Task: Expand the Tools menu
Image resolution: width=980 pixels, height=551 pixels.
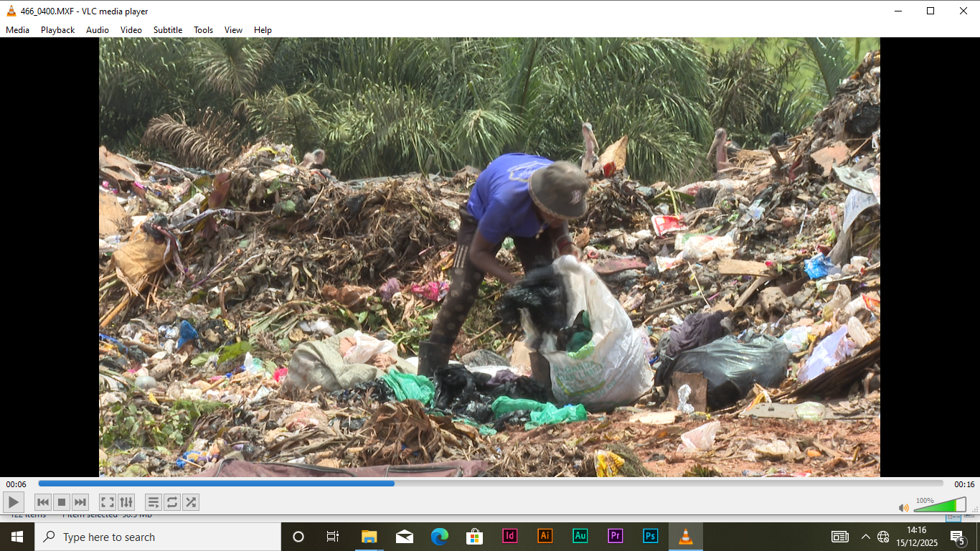Action: tap(203, 30)
